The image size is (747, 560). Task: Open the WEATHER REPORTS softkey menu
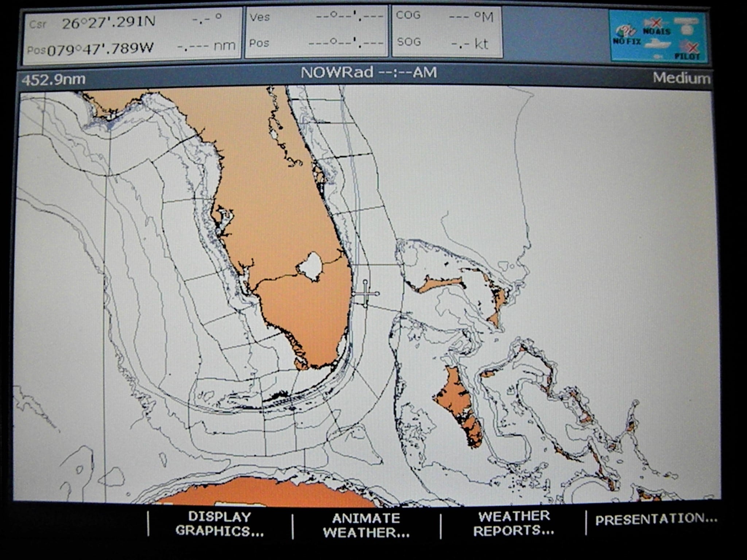click(x=514, y=524)
